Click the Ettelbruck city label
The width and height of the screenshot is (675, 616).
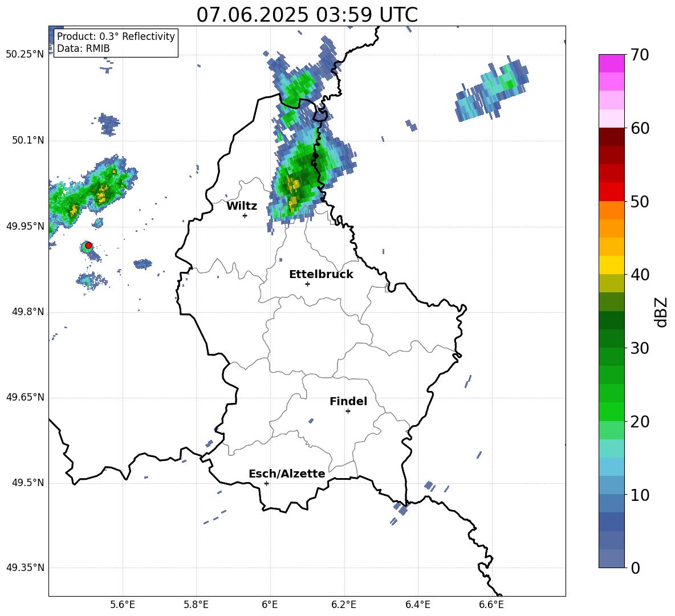(321, 275)
